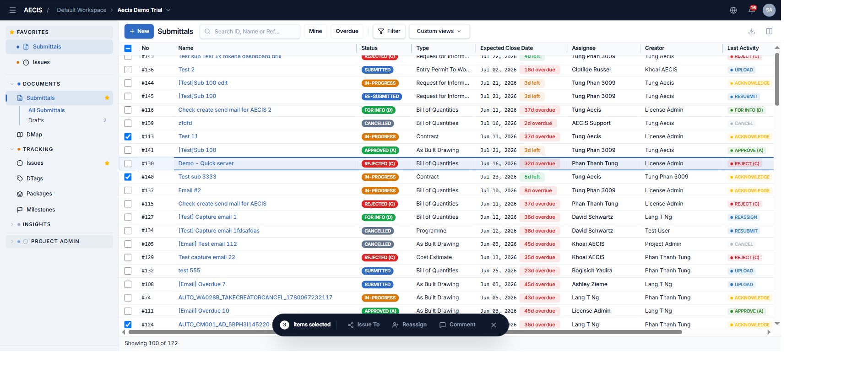Create a New submittal

pos(139,31)
